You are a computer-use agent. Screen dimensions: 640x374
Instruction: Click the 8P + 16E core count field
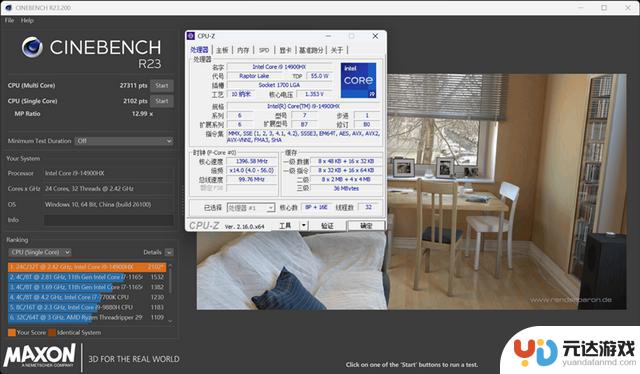[x=316, y=207]
